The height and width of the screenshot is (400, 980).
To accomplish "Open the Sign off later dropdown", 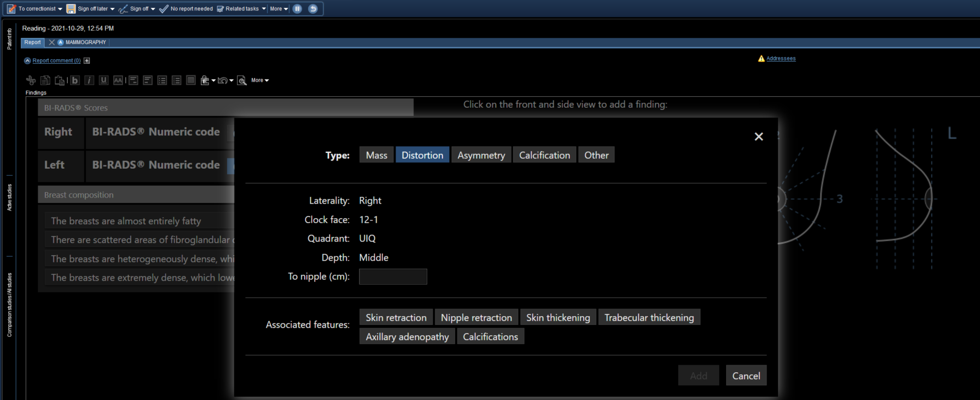I will (112, 9).
